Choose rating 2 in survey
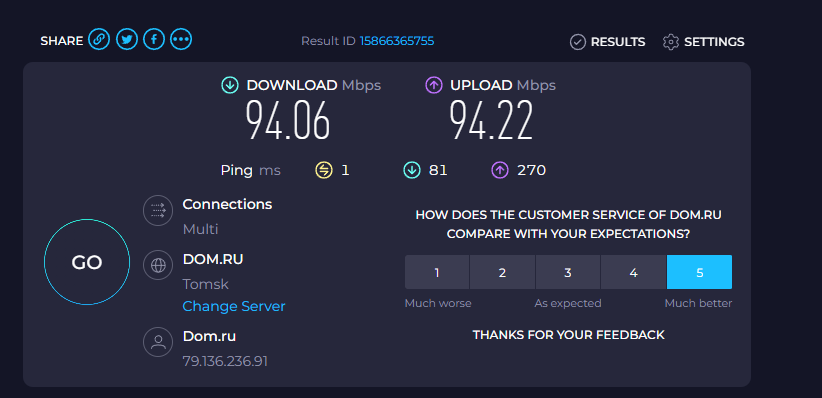Screen dimensions: 822x398 pos(502,272)
